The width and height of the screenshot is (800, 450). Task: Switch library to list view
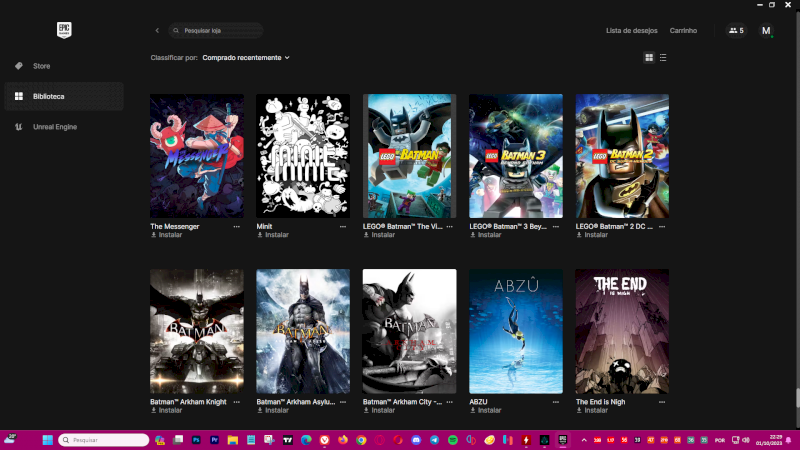[663, 58]
